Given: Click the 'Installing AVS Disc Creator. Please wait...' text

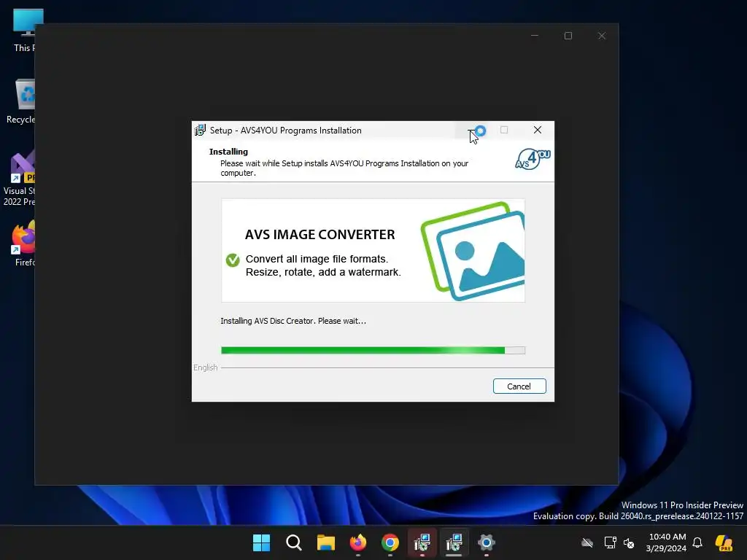Looking at the screenshot, I should pyautogui.click(x=293, y=321).
